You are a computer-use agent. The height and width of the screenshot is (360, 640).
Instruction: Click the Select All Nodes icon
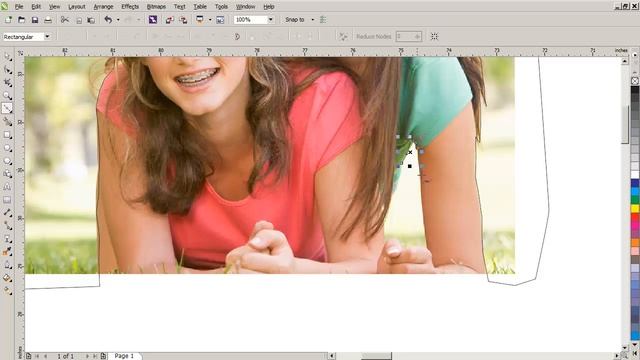point(434,37)
